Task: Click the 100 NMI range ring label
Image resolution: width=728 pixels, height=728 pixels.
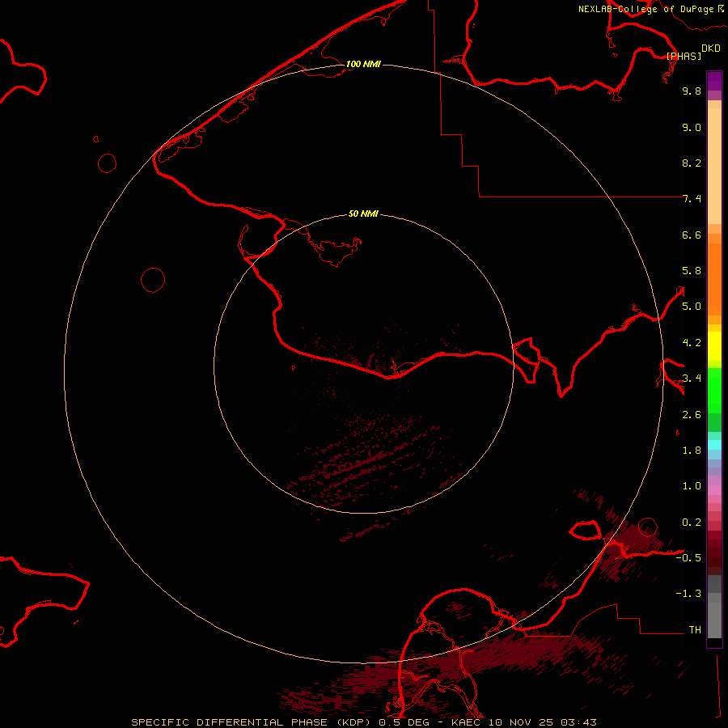Action: 363,64
